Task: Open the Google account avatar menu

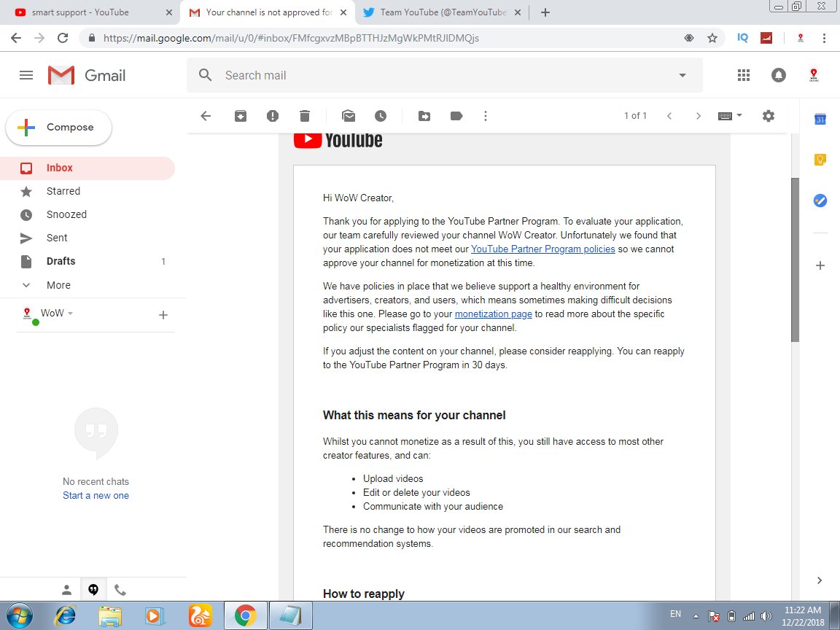Action: pos(814,75)
